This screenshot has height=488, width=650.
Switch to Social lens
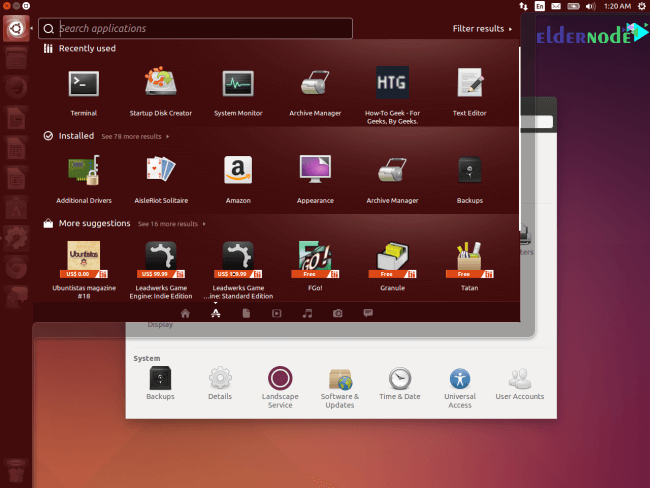tap(368, 313)
